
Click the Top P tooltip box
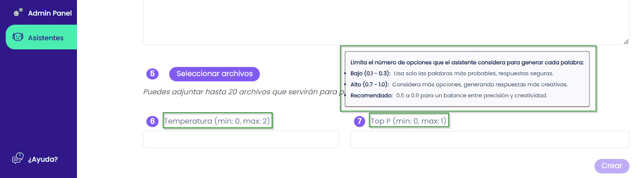pyautogui.click(x=467, y=79)
